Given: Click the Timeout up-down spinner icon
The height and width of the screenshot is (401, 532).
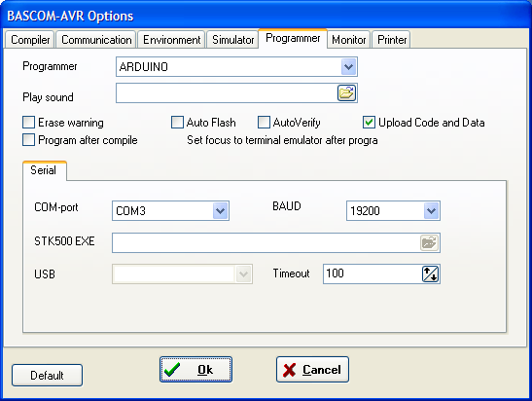Looking at the screenshot, I should (x=430, y=274).
